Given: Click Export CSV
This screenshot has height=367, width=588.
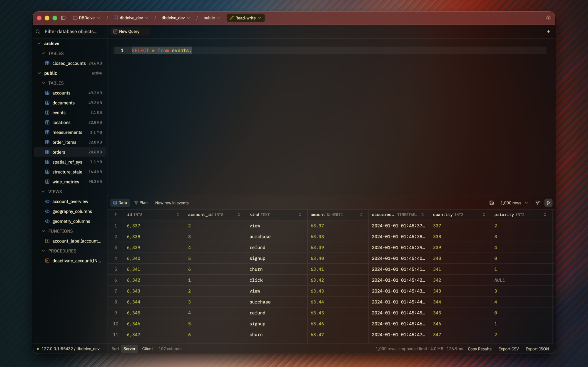Looking at the screenshot, I should [508, 349].
